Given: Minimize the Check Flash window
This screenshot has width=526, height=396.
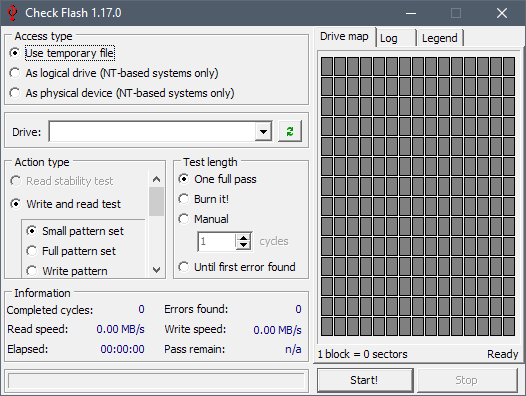Looking at the screenshot, I should coord(411,13).
